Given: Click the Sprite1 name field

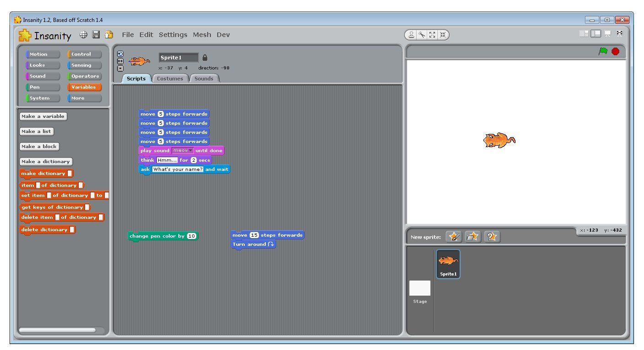Looking at the screenshot, I should 179,58.
